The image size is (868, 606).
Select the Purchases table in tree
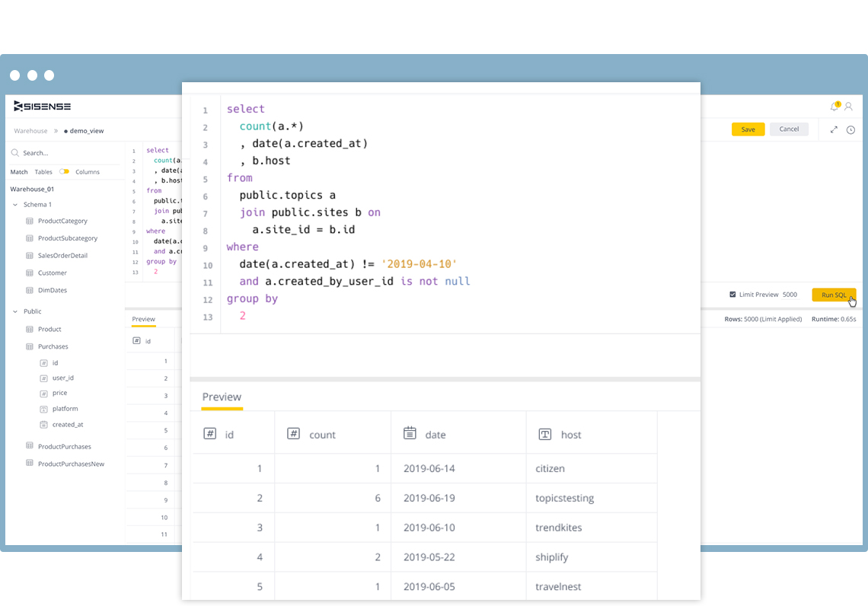[53, 346]
